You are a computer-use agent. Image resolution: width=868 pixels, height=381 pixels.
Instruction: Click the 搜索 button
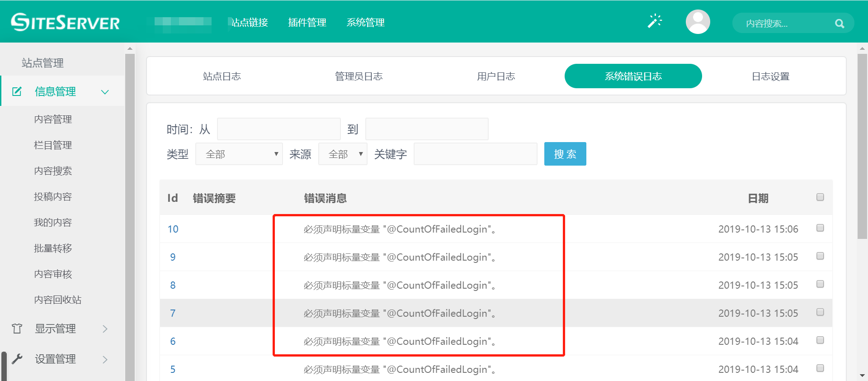565,154
